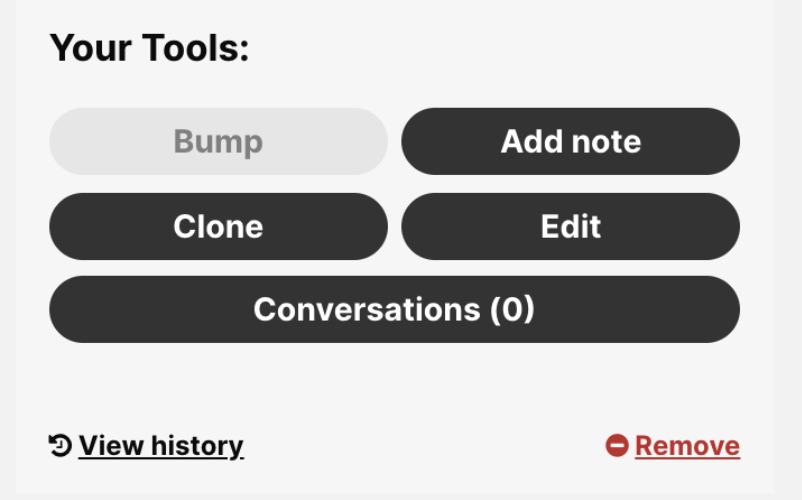Click the underlined View history text
Screen dimensions: 802x500
click(x=161, y=446)
